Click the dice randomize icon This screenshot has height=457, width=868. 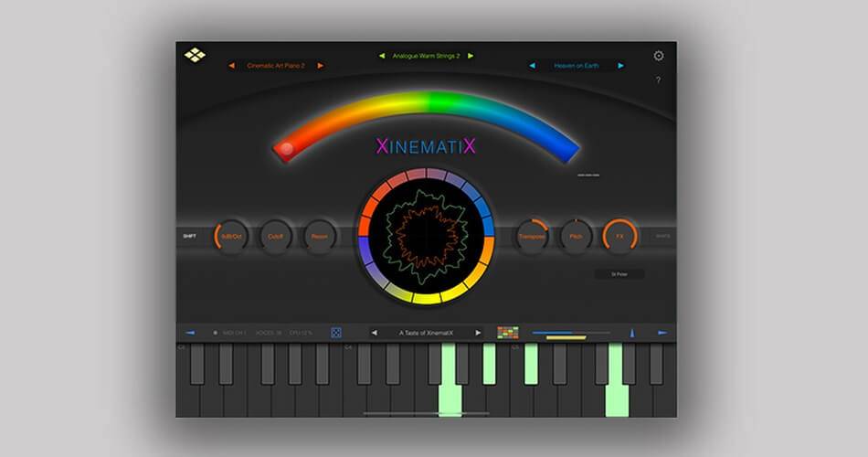pos(336,333)
